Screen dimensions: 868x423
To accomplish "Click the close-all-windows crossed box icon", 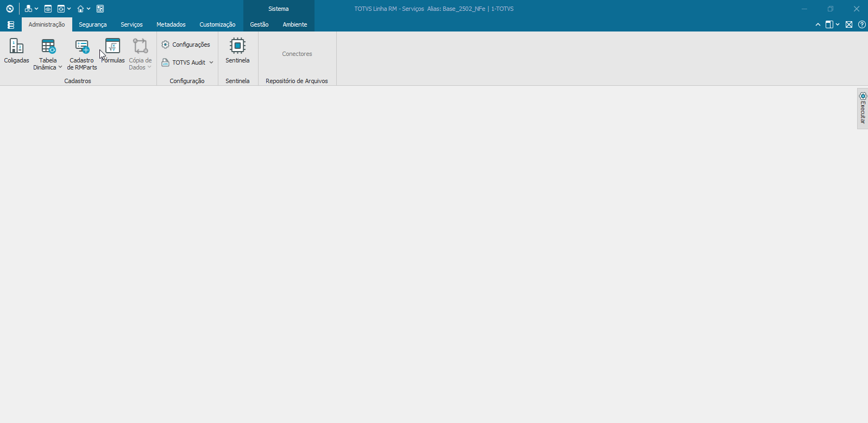I will tap(849, 24).
